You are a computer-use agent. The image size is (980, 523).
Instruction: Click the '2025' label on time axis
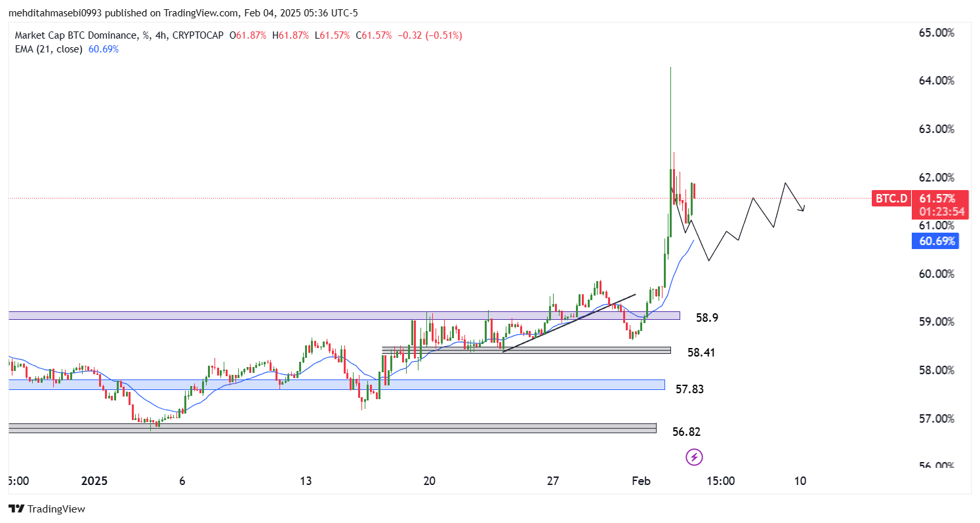(x=94, y=481)
